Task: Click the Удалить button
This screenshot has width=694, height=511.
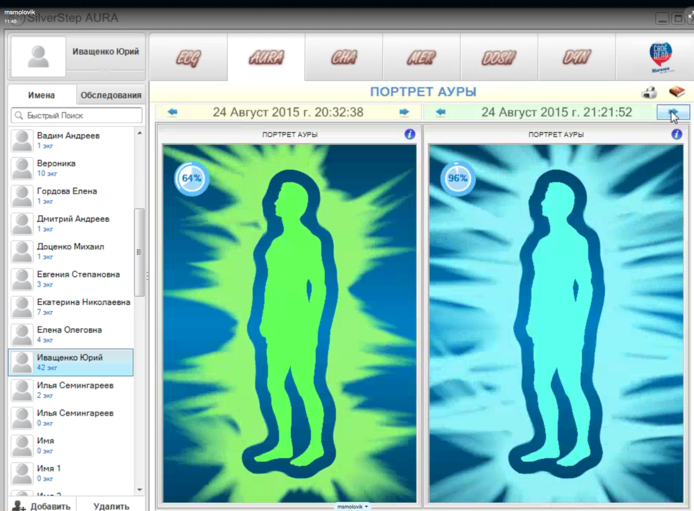Action: pyautogui.click(x=111, y=506)
